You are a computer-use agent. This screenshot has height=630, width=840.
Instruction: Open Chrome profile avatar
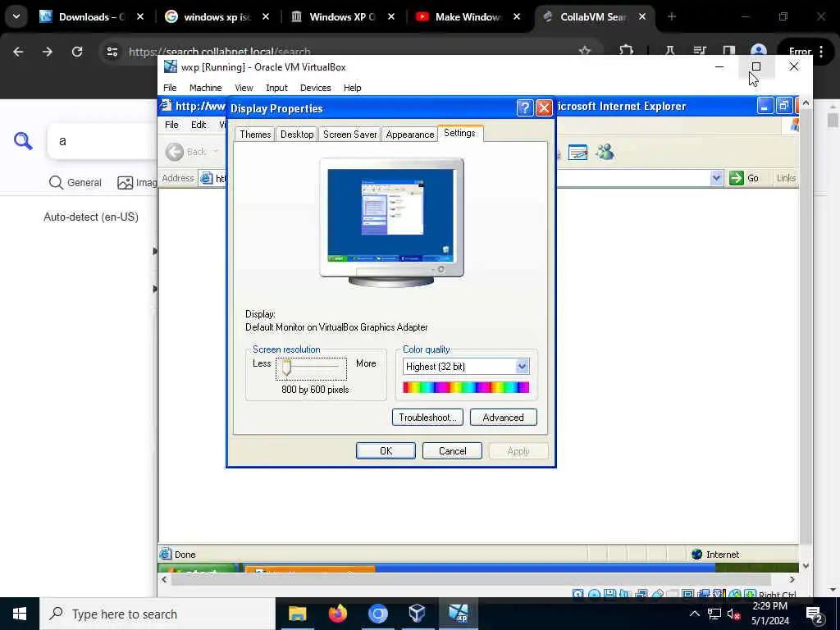coord(758,52)
